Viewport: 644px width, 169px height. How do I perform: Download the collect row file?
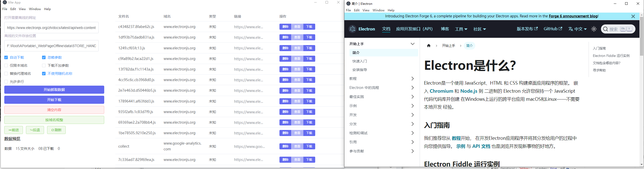coord(309,146)
